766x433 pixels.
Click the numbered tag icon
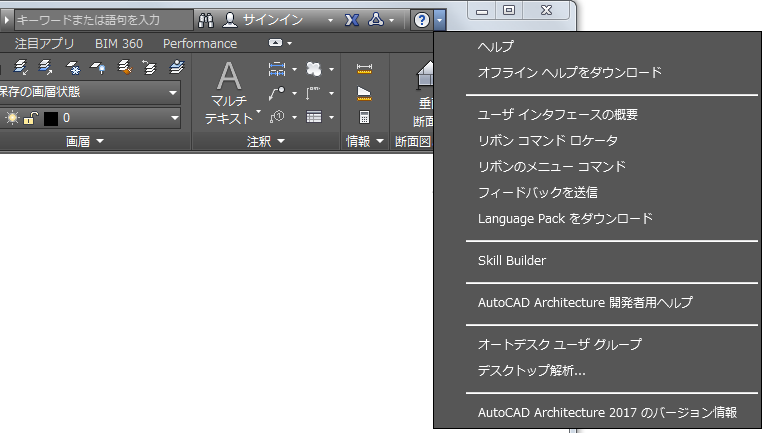[x=277, y=117]
